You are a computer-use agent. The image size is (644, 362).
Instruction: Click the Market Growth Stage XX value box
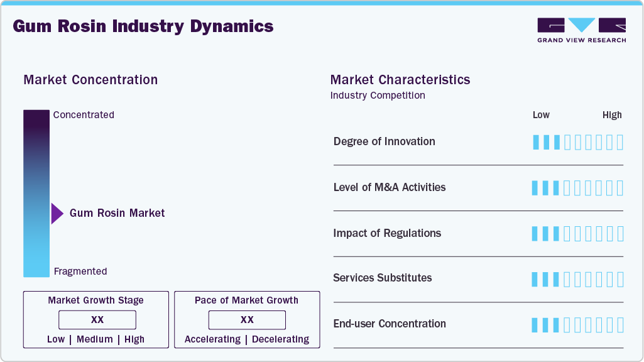[97, 320]
